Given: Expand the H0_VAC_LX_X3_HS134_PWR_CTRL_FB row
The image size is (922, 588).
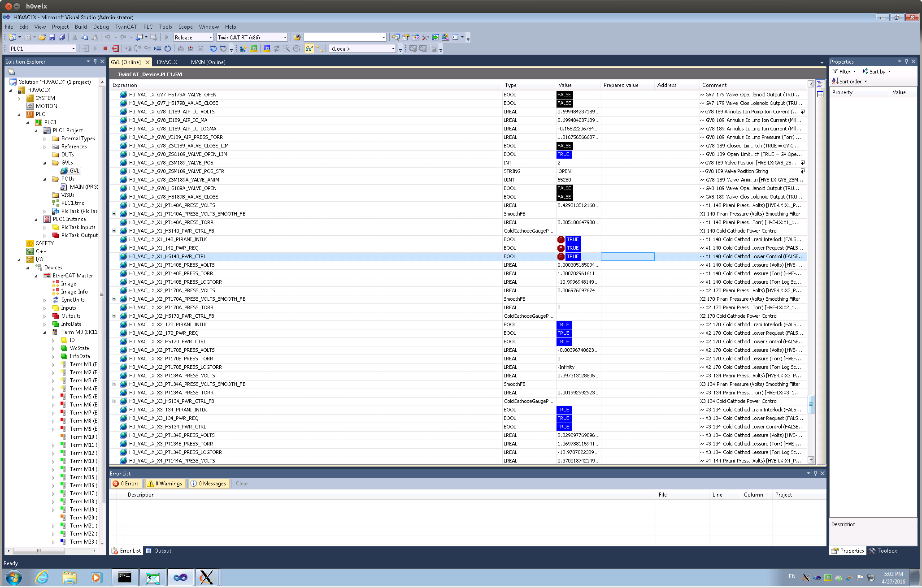Looking at the screenshot, I should pyautogui.click(x=114, y=401).
